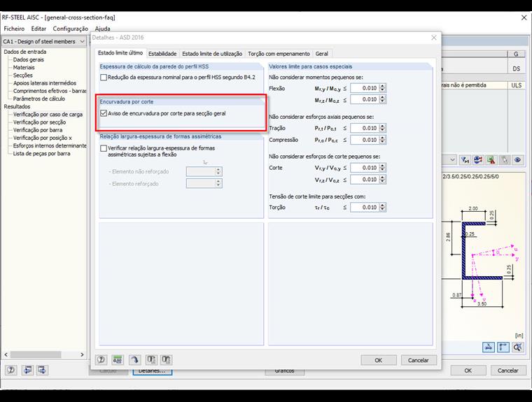Select Parâmetros de cálculo item
Viewport: 532px width, 402px height.
coord(39,99)
